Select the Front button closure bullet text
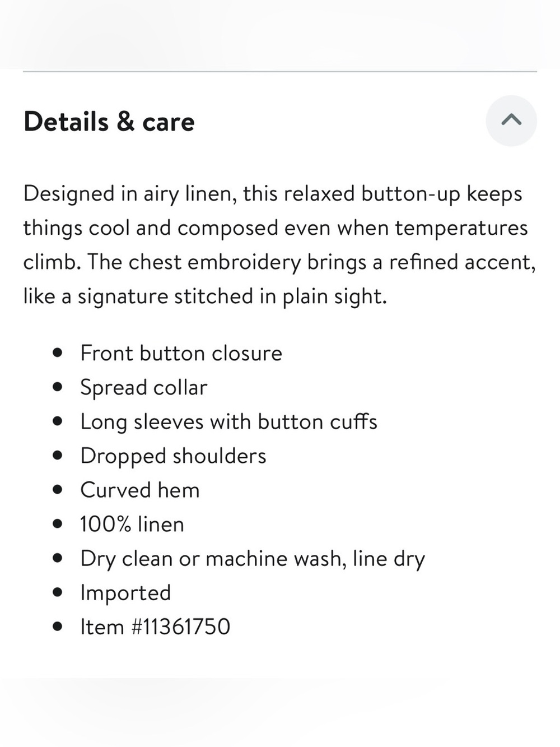This screenshot has height=747, width=560. click(x=181, y=353)
